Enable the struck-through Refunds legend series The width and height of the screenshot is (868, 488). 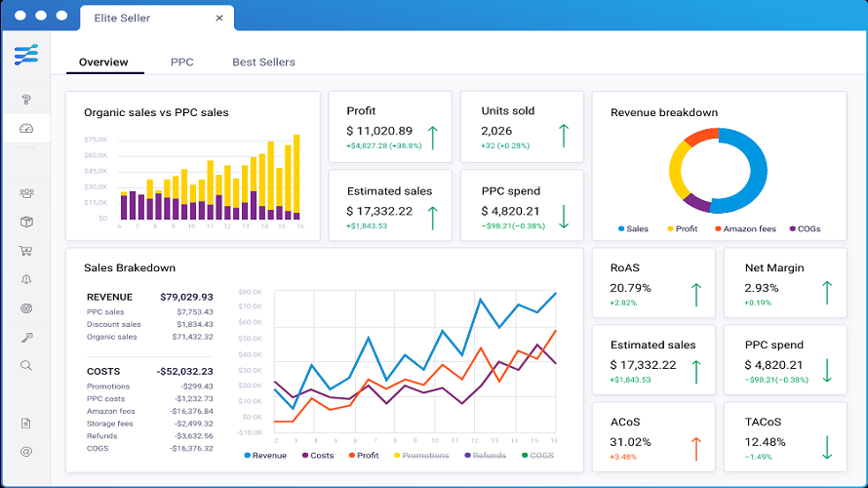(485, 456)
